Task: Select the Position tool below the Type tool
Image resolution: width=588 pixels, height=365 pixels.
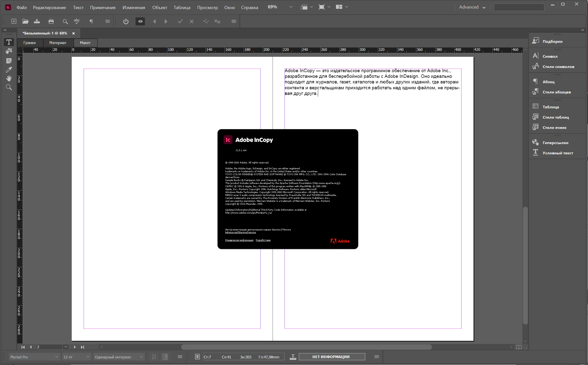Action: click(x=9, y=51)
